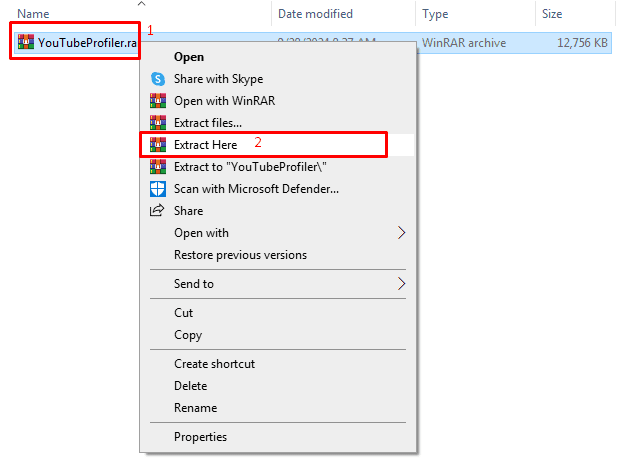Choose Create shortcut
This screenshot has height=472, width=634.
coord(277,364)
